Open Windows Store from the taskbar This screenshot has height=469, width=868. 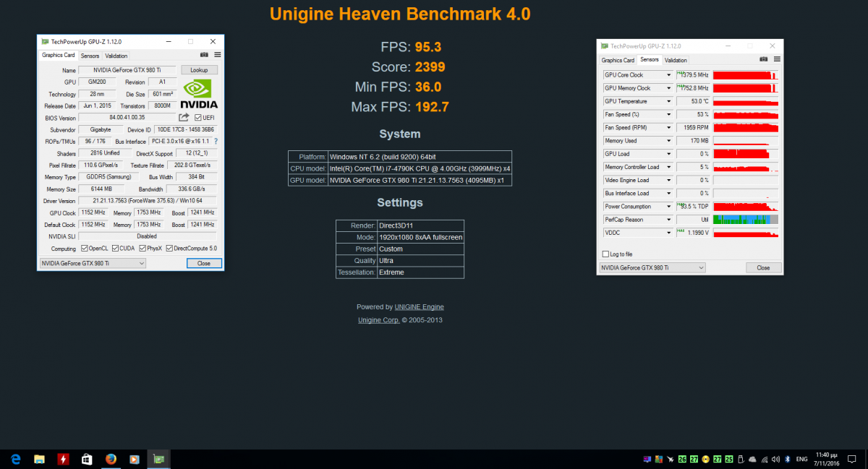tap(87, 459)
